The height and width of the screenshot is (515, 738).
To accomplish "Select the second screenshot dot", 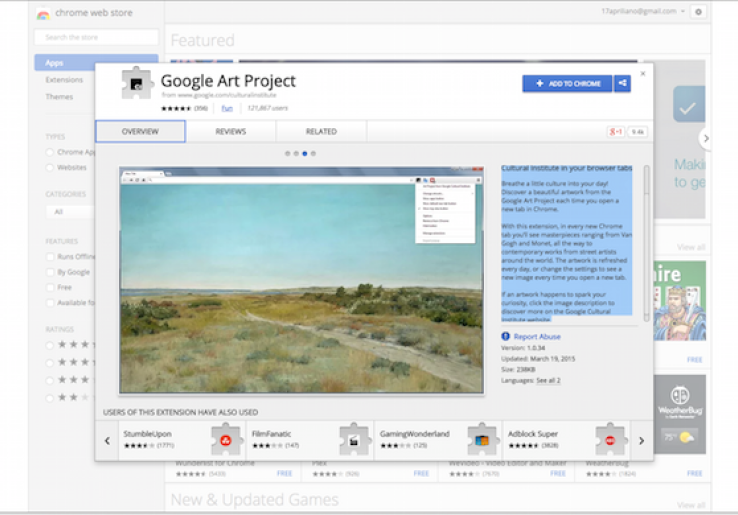I will pyautogui.click(x=296, y=153).
